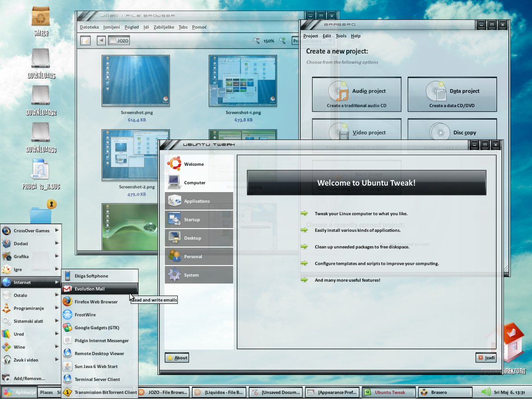Zoom out in JOZO file browser
532x399 pixels.
click(256, 41)
